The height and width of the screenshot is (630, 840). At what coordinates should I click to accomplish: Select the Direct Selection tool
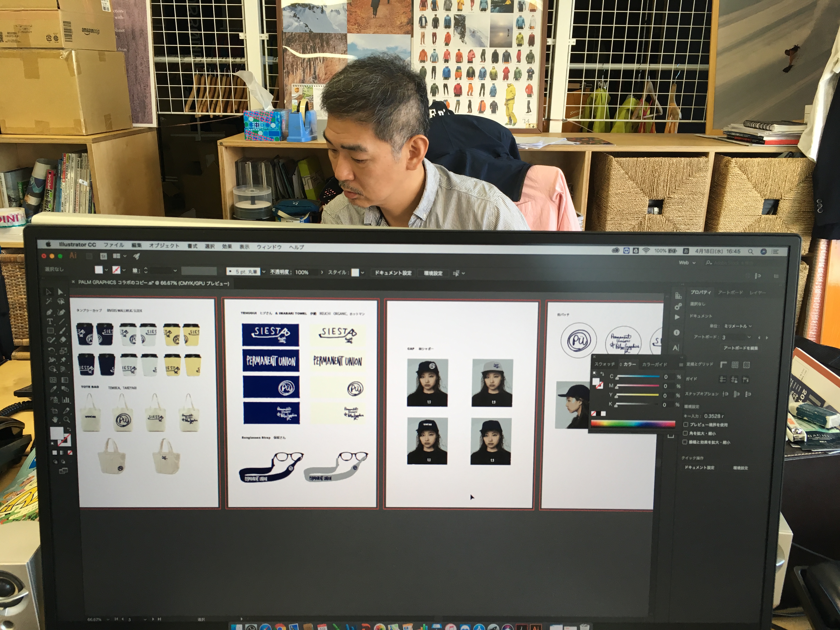61,292
